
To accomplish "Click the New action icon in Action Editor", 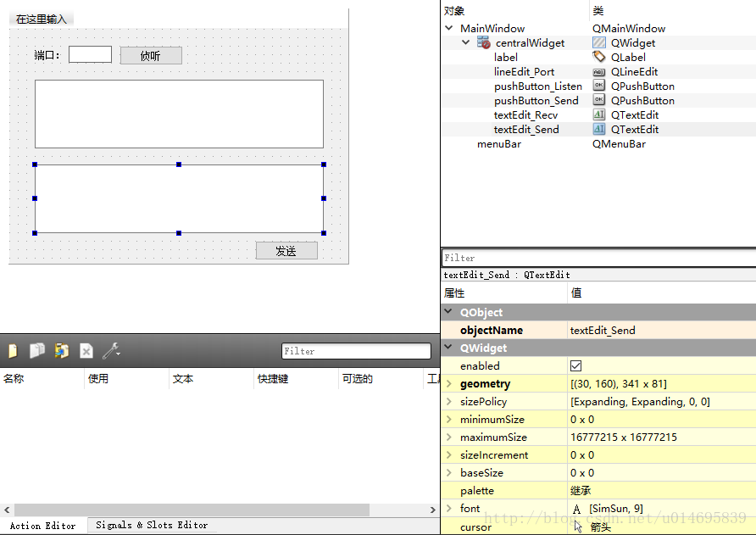I will coord(12,351).
